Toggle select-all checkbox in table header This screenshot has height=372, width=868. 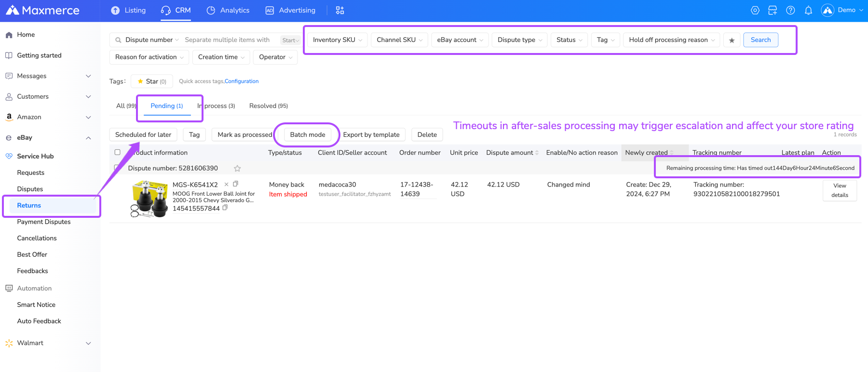coord(117,152)
